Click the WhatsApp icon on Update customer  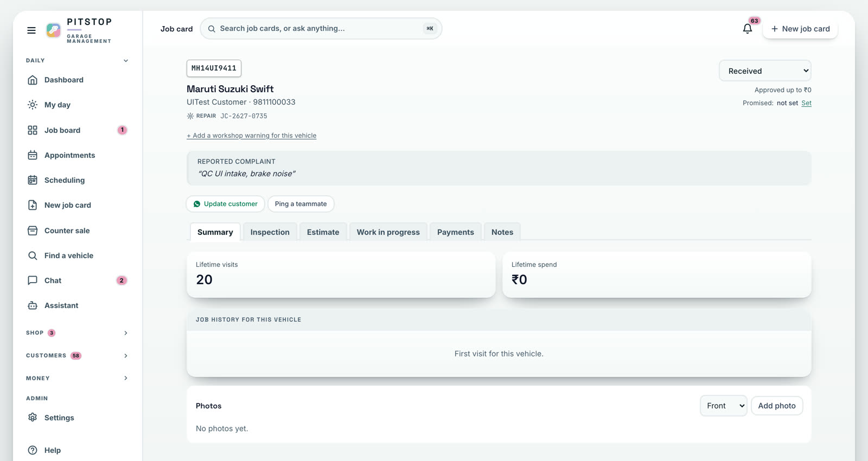pyautogui.click(x=197, y=204)
